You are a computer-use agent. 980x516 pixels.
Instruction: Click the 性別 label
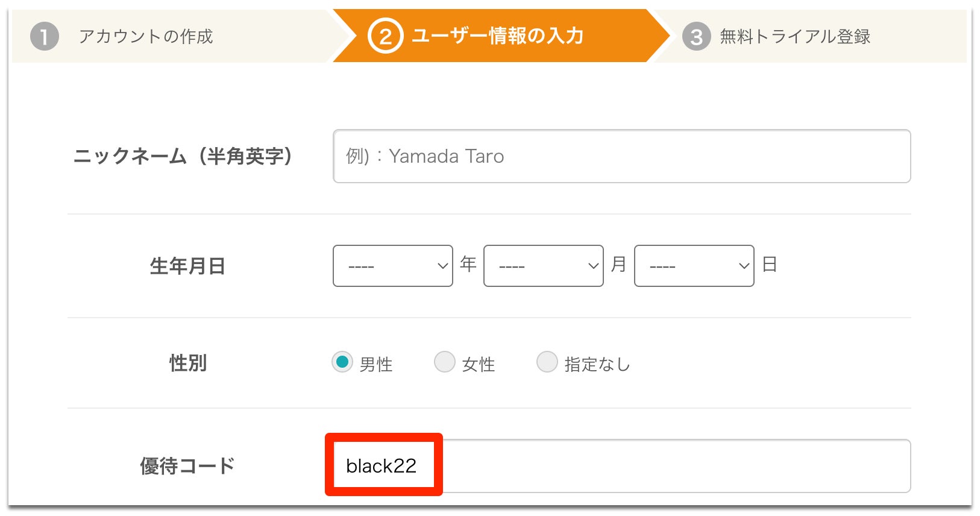(x=187, y=363)
